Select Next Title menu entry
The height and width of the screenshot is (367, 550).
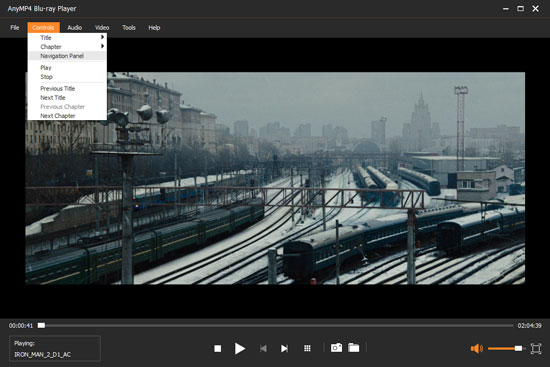click(x=67, y=98)
